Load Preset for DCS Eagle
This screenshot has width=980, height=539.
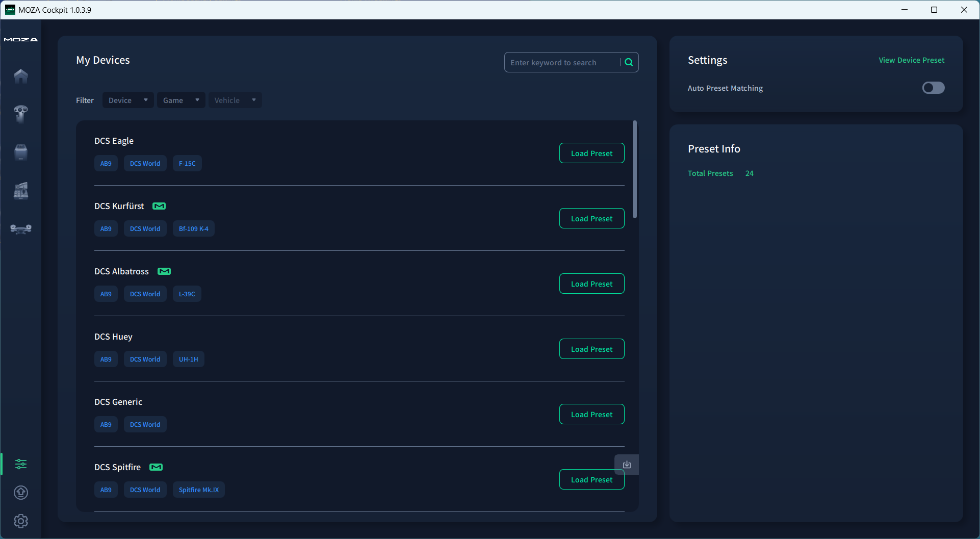591,153
